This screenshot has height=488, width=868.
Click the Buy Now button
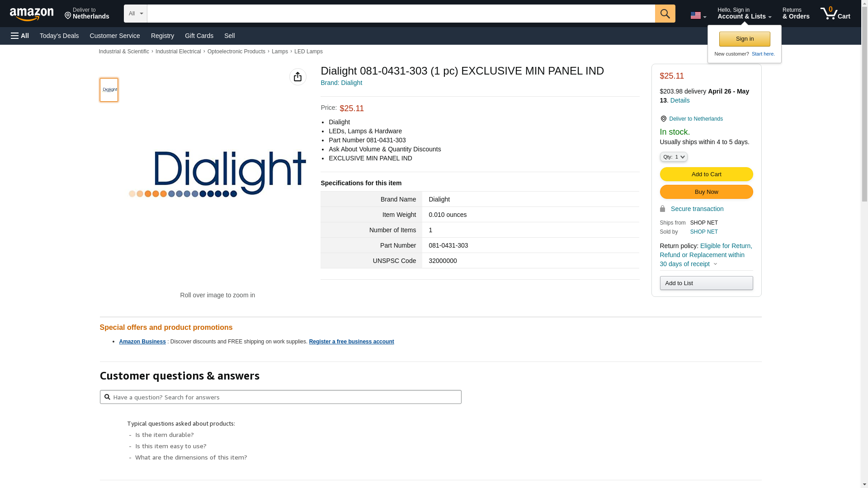point(706,192)
